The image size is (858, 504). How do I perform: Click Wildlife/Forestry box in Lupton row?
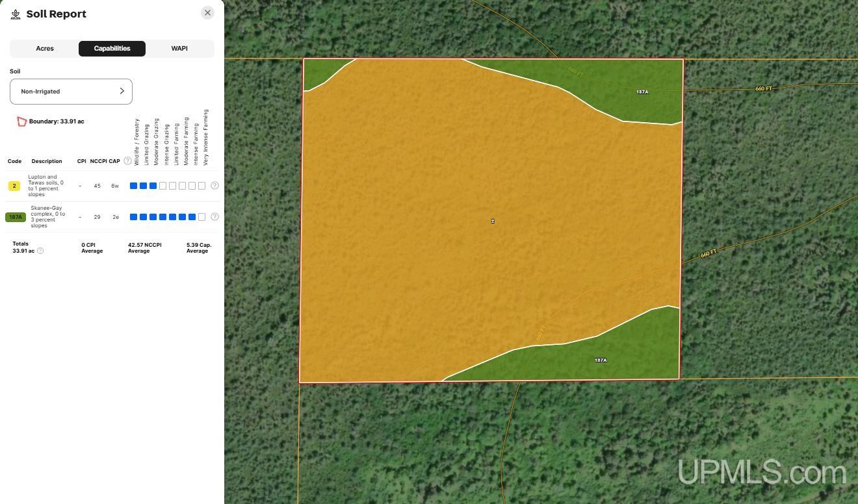[133, 186]
